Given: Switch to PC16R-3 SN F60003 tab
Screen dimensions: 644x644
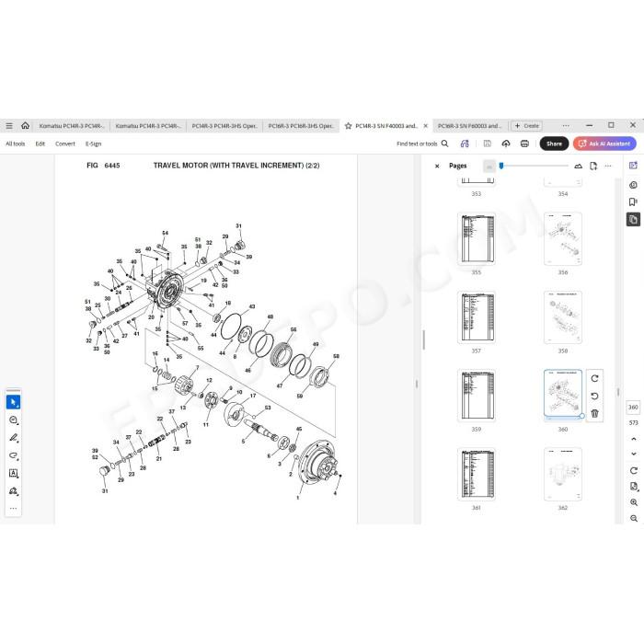Looking at the screenshot, I should [x=469, y=126].
